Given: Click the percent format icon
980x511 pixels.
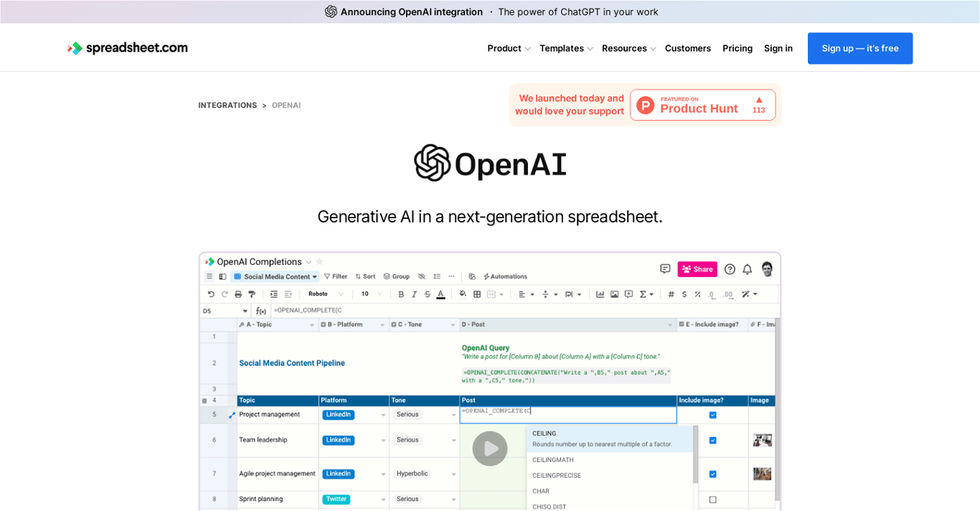Looking at the screenshot, I should (697, 294).
